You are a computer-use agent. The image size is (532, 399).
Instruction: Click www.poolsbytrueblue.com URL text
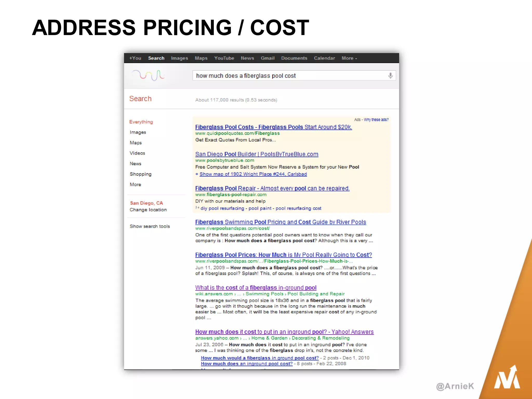[225, 160]
